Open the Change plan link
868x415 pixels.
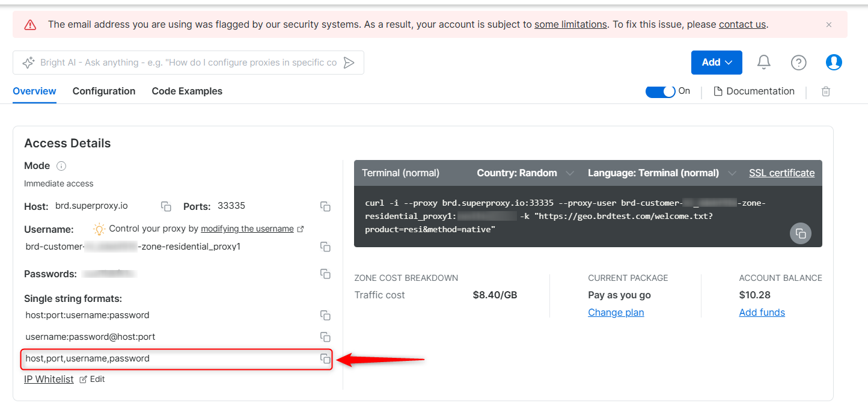[616, 313]
